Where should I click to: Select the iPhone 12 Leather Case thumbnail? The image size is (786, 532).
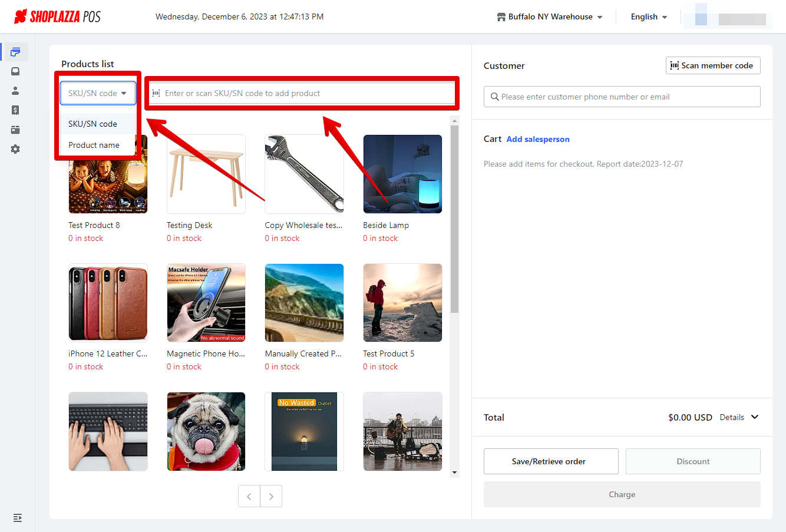(x=108, y=303)
